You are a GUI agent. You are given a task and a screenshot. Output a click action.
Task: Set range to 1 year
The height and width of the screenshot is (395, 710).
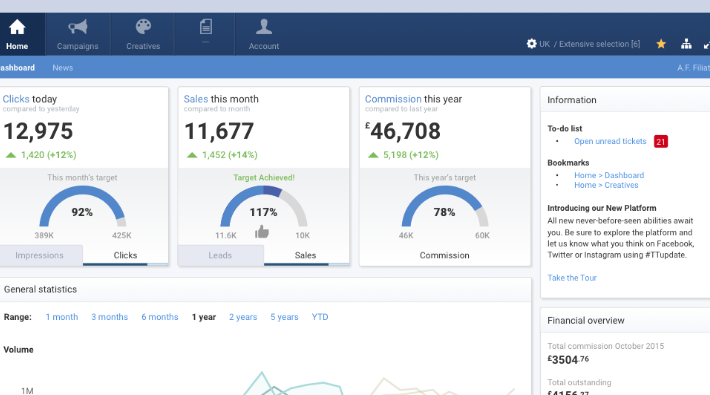click(204, 317)
